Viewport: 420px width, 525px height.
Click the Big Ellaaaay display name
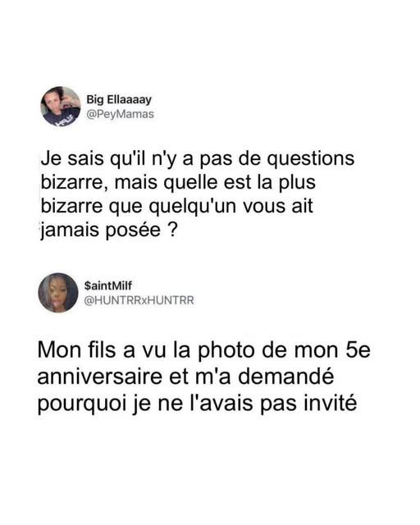pyautogui.click(x=119, y=99)
